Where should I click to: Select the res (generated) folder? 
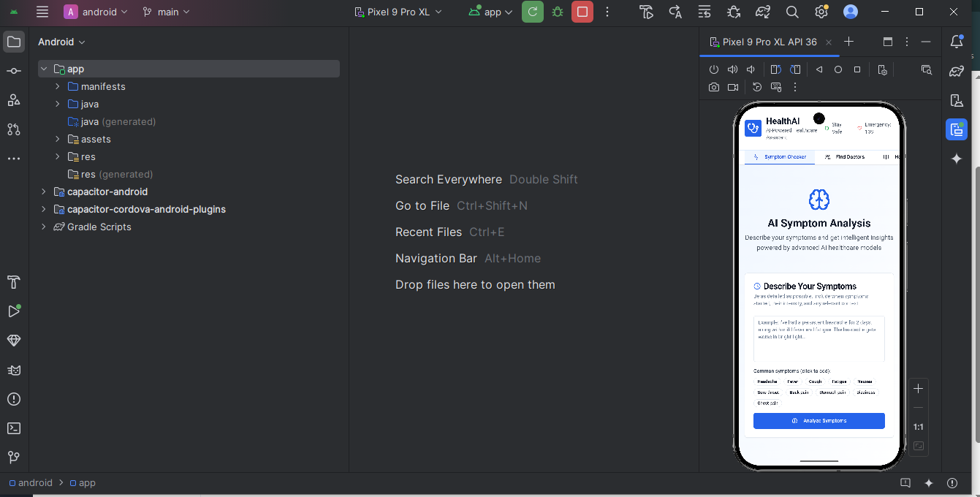click(x=110, y=174)
